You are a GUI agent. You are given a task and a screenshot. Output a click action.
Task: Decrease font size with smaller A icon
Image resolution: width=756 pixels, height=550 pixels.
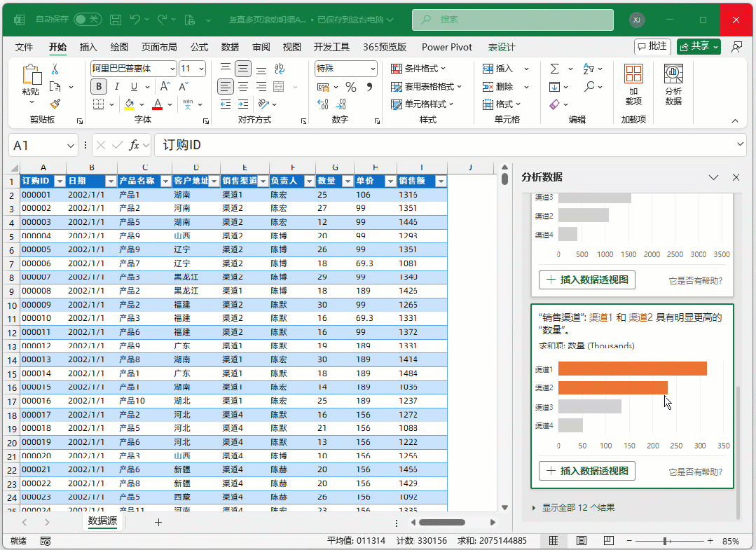(183, 87)
